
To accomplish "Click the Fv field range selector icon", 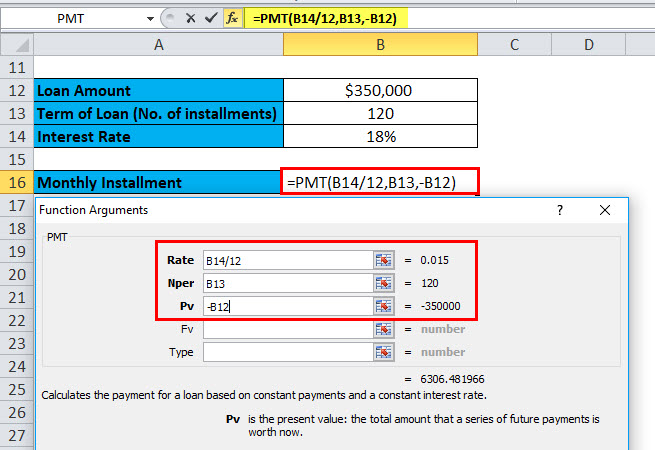I will coord(385,329).
